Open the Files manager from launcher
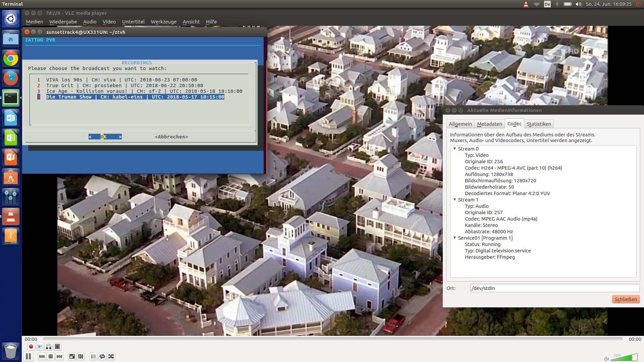The height and width of the screenshot is (362, 644). [x=11, y=39]
